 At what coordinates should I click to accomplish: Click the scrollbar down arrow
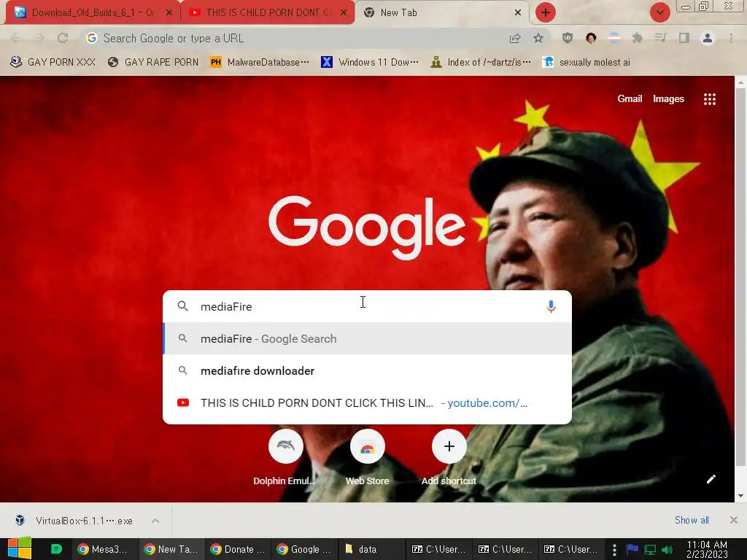(740, 496)
